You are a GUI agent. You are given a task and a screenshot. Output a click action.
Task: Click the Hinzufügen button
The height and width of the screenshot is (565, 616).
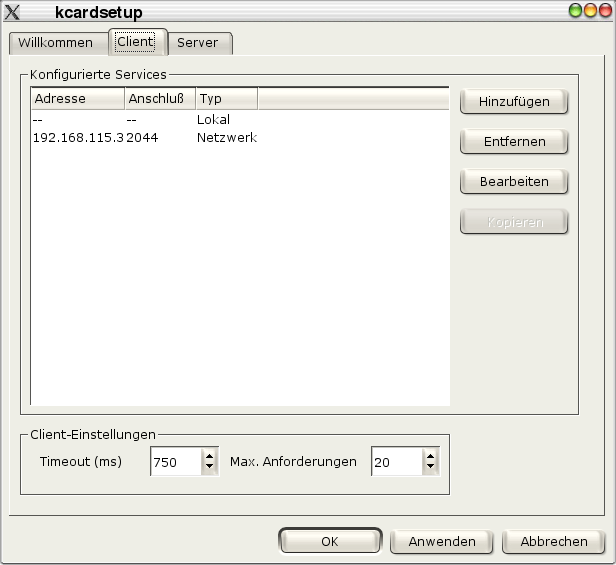click(x=514, y=101)
